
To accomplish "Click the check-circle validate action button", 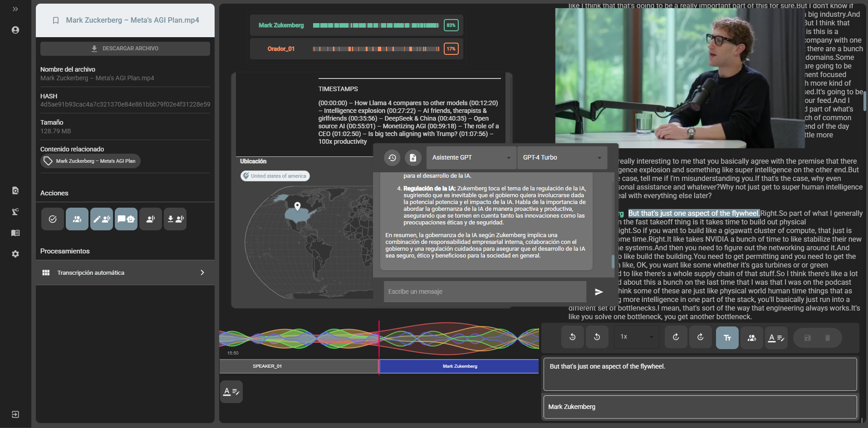I will [x=53, y=219].
